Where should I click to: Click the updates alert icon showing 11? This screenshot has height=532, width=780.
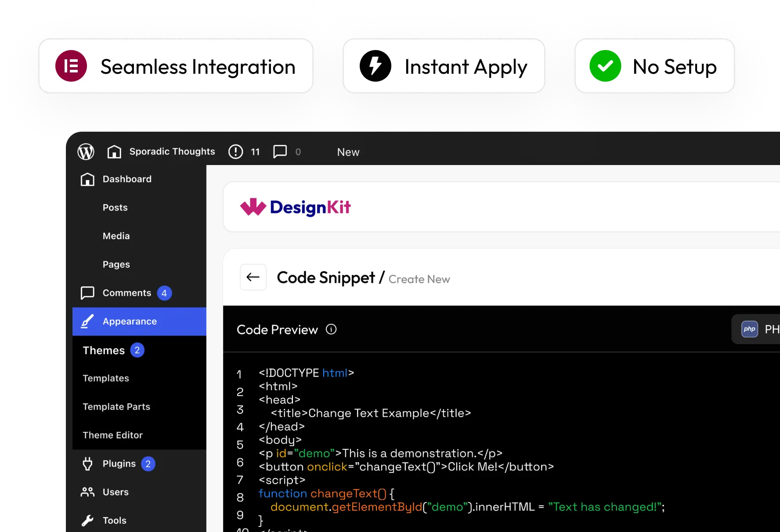(236, 152)
